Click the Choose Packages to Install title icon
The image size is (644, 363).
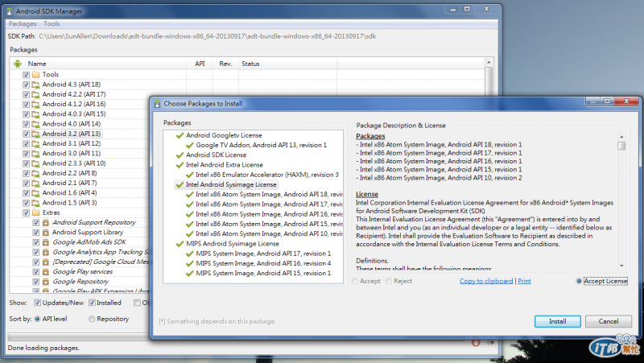[x=157, y=104]
